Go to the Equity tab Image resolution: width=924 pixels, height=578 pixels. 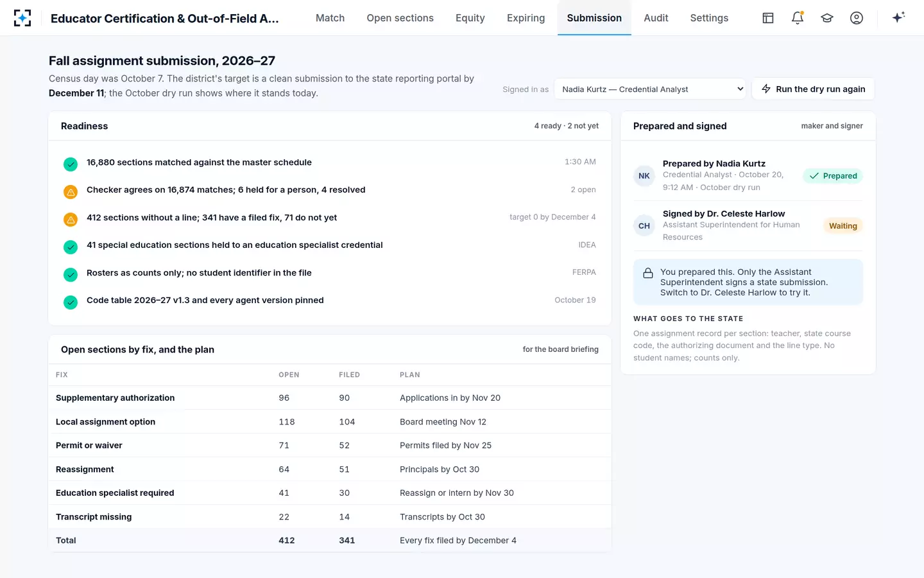pyautogui.click(x=470, y=18)
